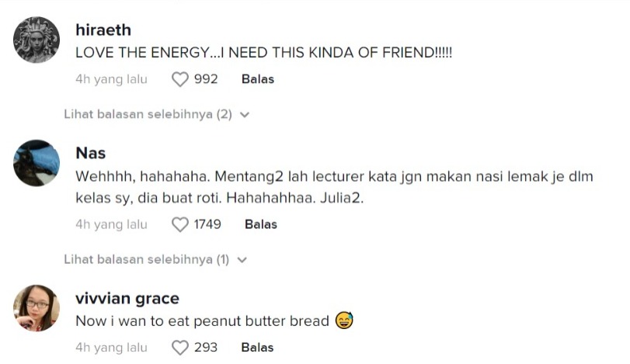Click the chevron beside 'Lihat balasan selebihnya (2)'
This screenshot has height=364, width=630.
coord(245,115)
